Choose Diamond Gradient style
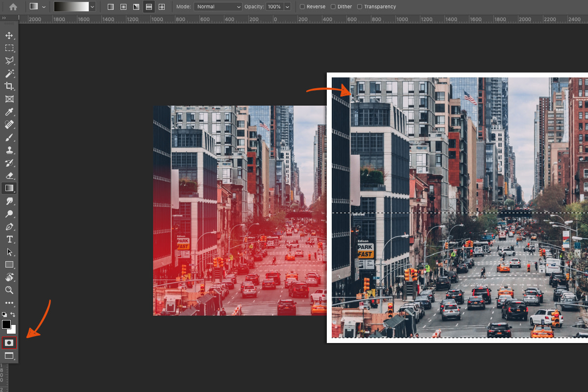This screenshot has width=588, height=392. click(161, 7)
